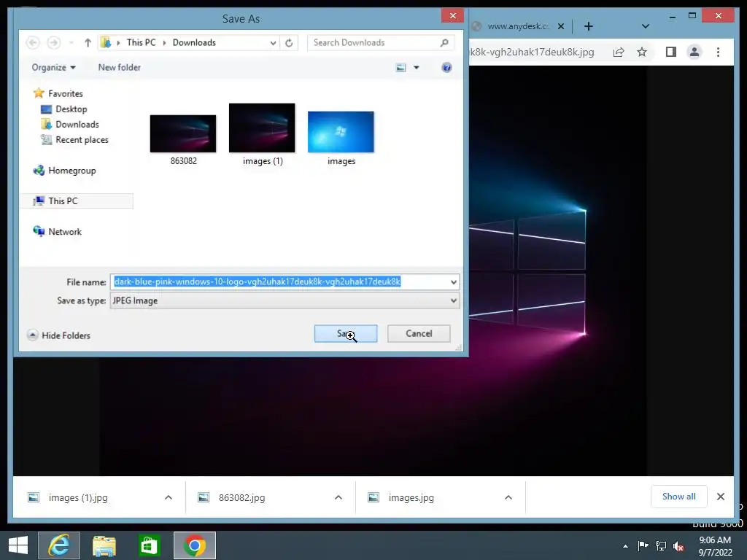Click search magnifier in Save As
Screen dimensions: 747x560
[444, 43]
